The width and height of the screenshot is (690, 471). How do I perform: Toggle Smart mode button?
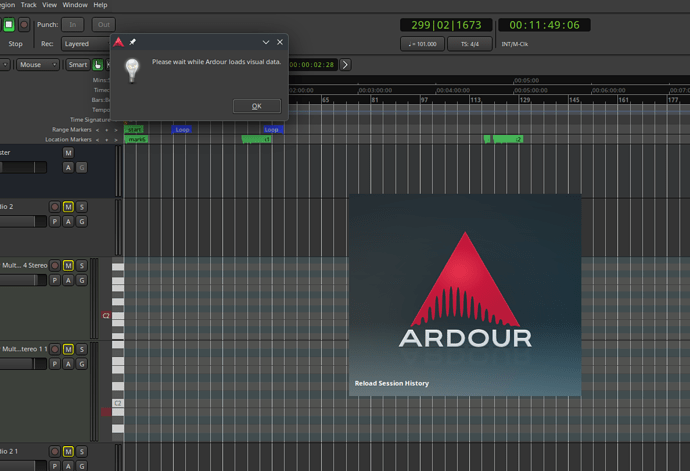click(77, 65)
